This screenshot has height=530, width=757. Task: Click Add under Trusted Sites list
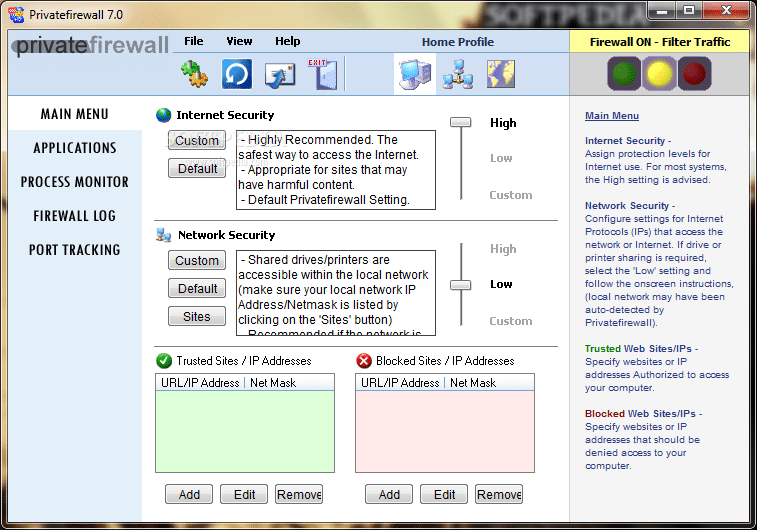pyautogui.click(x=189, y=494)
